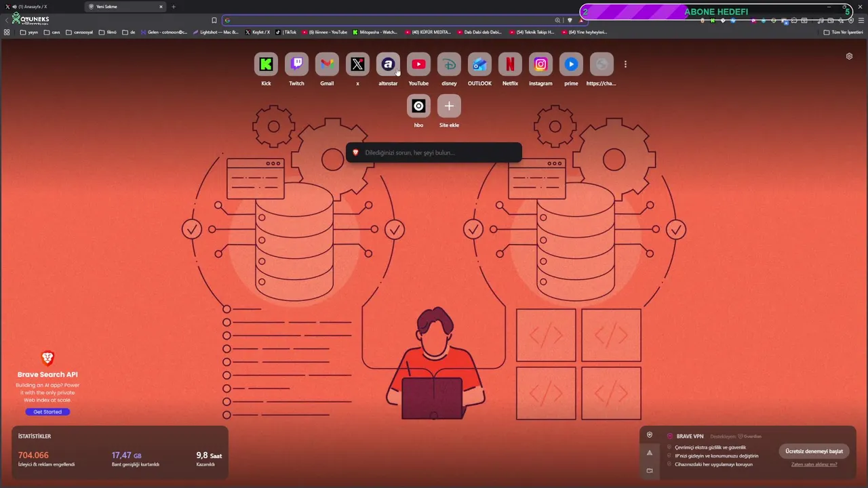Open the Brave Rewards triangle icon
The image size is (868, 488).
(580, 20)
